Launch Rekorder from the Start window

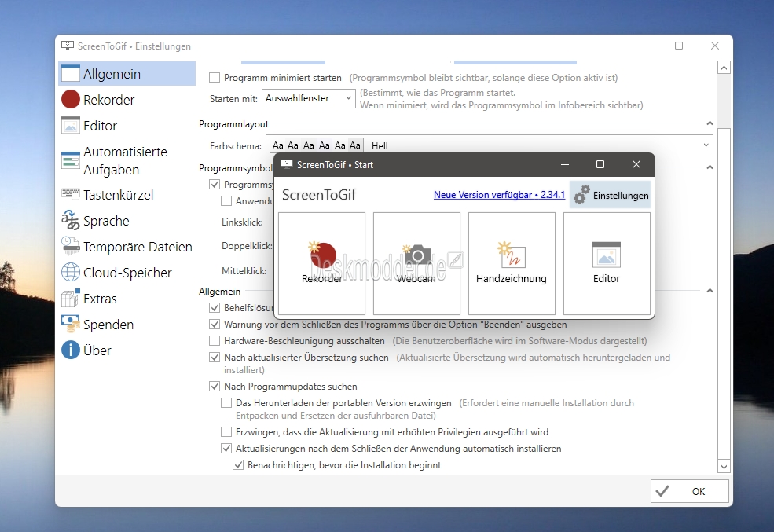click(x=322, y=263)
